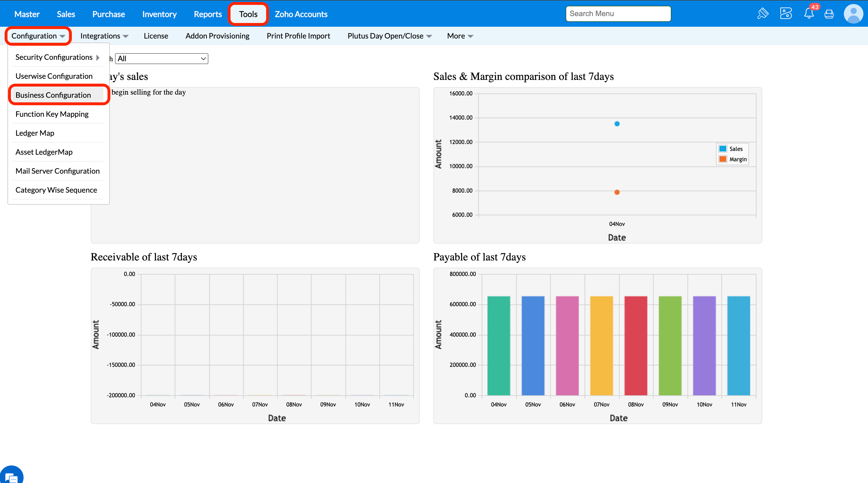Open the More dropdown menu
Viewport: 868px width, 483px height.
[460, 36]
